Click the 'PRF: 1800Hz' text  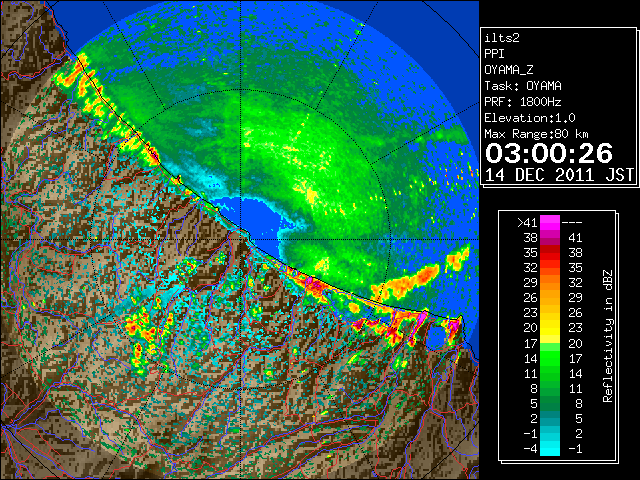click(523, 102)
